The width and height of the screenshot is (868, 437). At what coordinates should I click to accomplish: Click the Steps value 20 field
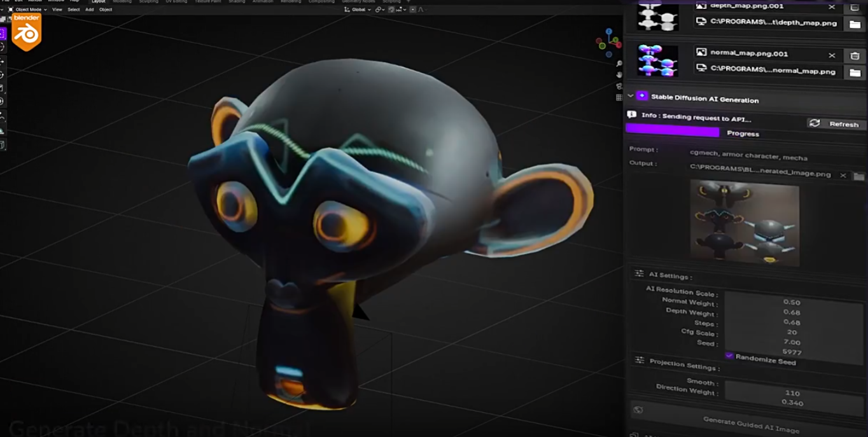pos(791,331)
